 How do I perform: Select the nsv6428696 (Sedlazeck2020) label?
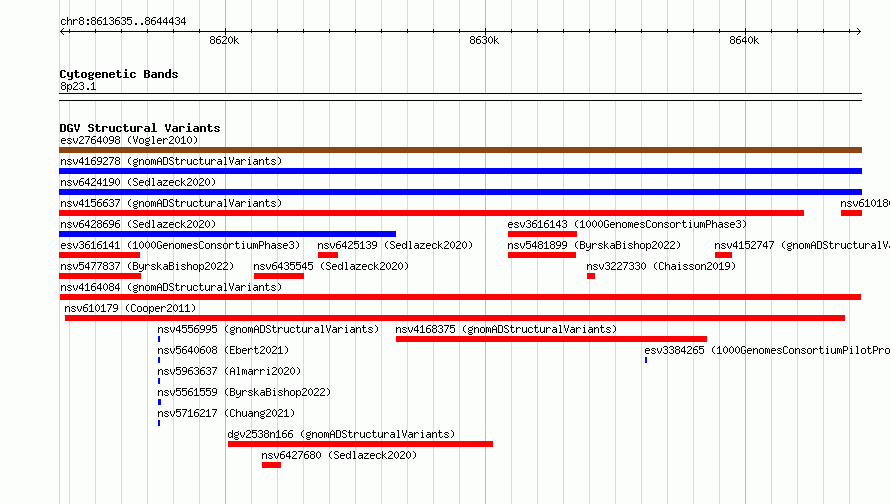click(x=138, y=224)
